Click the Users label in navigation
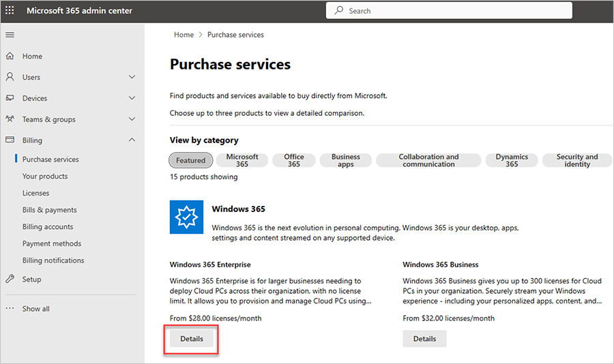The width and height of the screenshot is (614, 364). (x=31, y=77)
